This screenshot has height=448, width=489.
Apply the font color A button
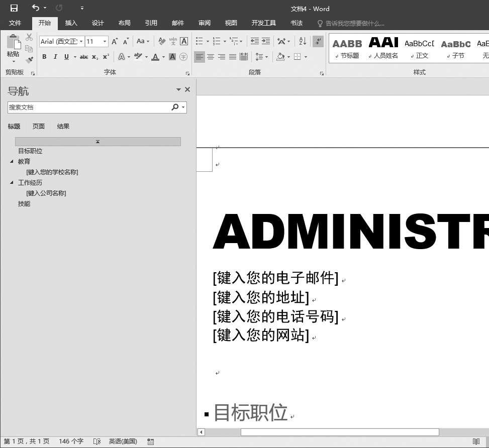click(x=155, y=57)
